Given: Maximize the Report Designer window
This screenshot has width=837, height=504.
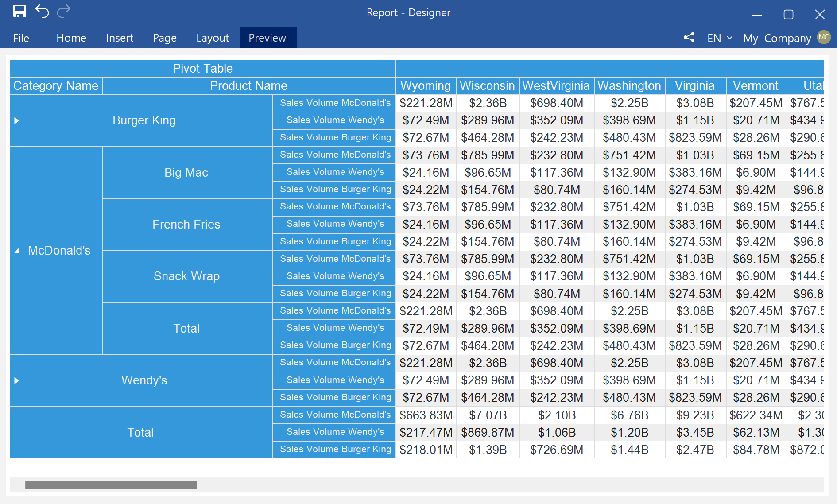Looking at the screenshot, I should [x=788, y=15].
